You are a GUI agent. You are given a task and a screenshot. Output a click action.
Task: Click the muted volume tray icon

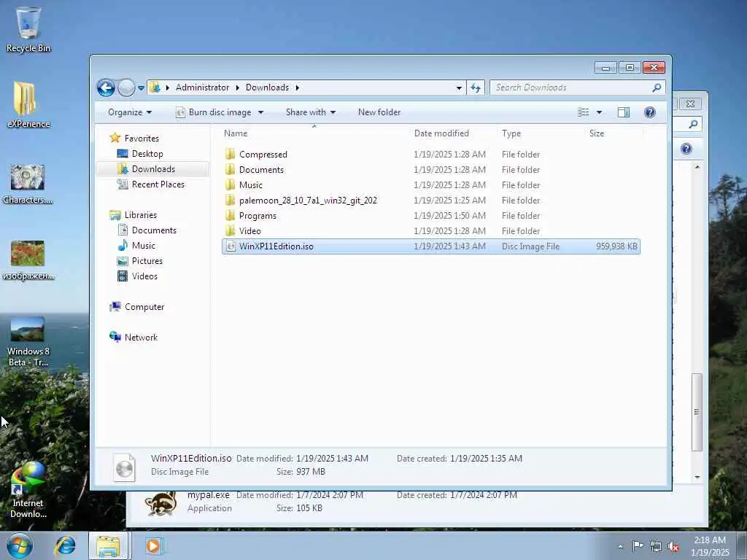click(x=673, y=547)
